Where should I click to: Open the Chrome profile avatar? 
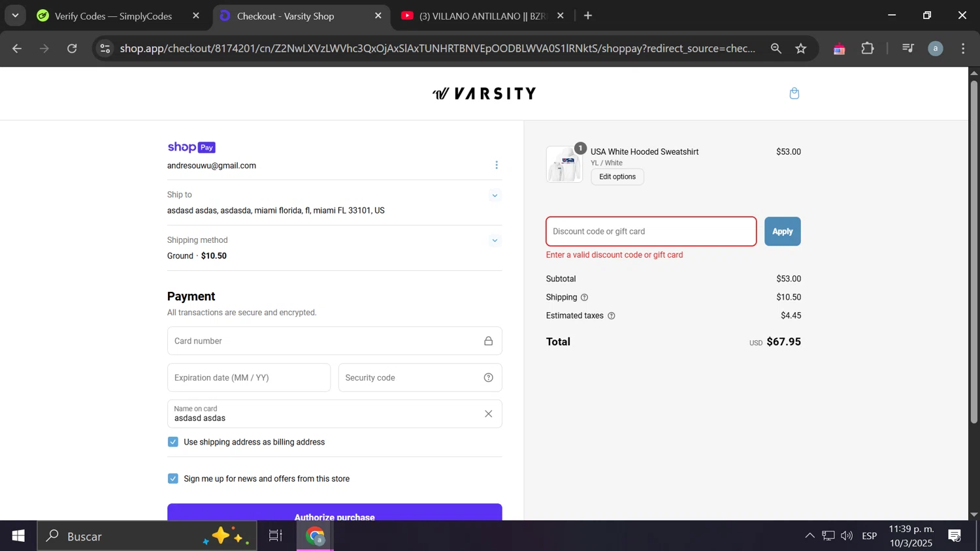[936, 48]
